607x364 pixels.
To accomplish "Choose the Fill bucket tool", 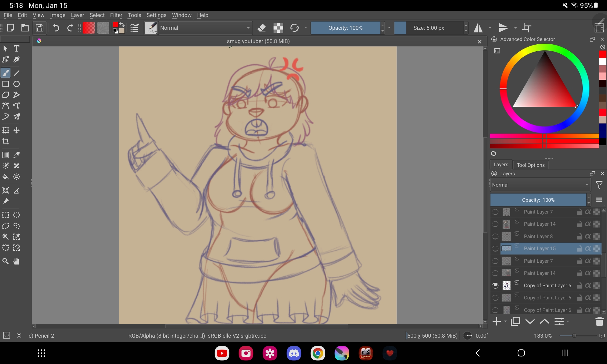I will [6, 177].
